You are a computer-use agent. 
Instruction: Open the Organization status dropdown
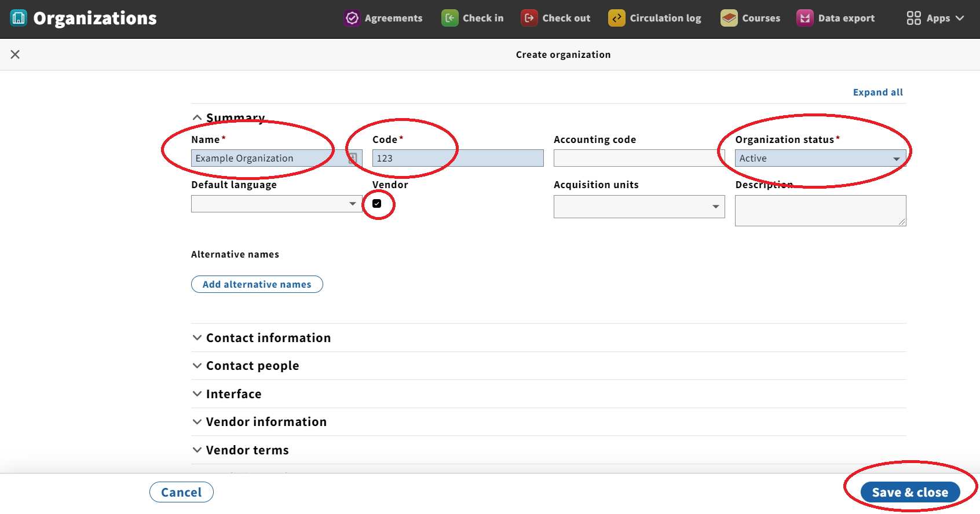click(x=820, y=158)
